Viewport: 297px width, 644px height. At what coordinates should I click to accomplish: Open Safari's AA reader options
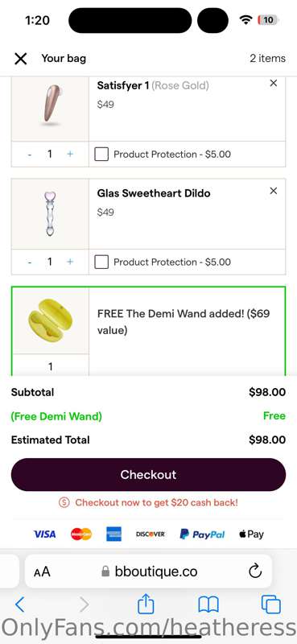[x=42, y=572]
